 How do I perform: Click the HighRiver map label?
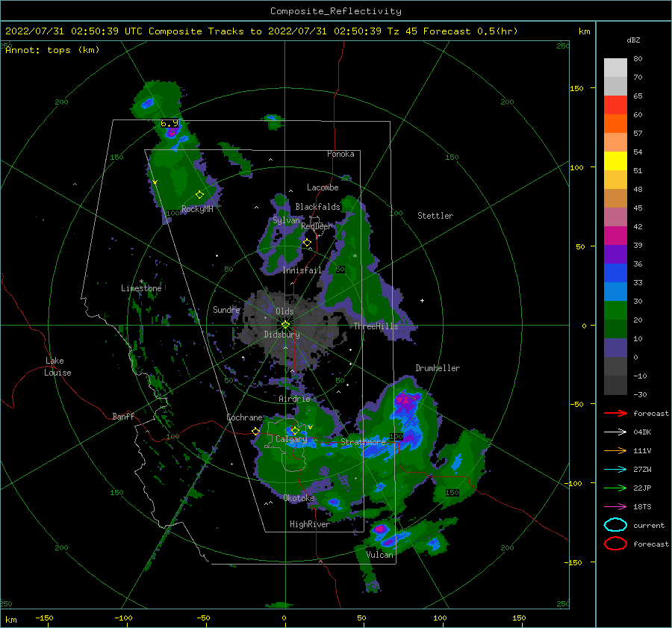[x=310, y=524]
